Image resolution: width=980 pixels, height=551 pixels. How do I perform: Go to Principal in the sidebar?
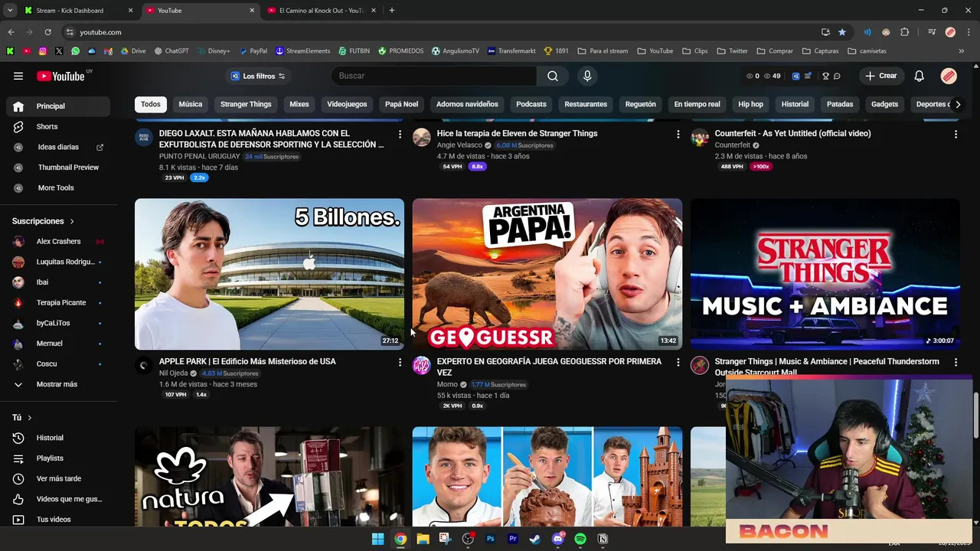60,106
